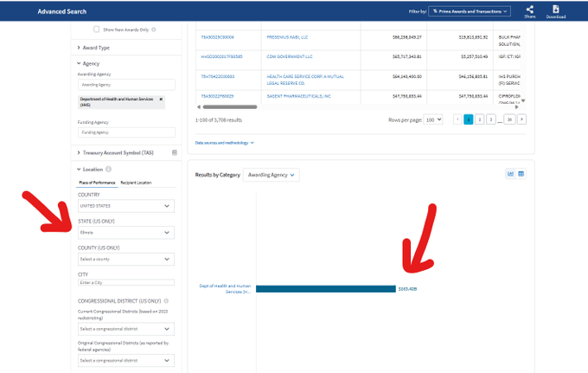Enable Show New Awards Only checkbox
Image resolution: width=588 pixels, height=373 pixels.
[96, 29]
